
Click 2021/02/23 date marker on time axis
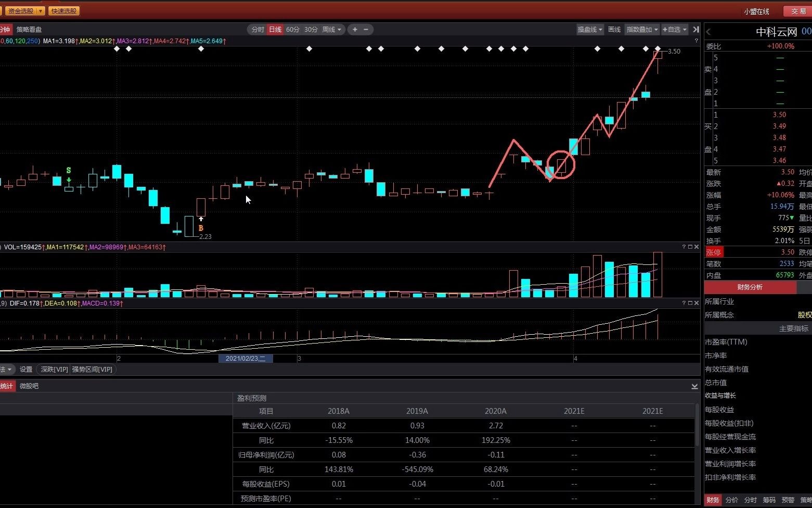click(x=246, y=359)
